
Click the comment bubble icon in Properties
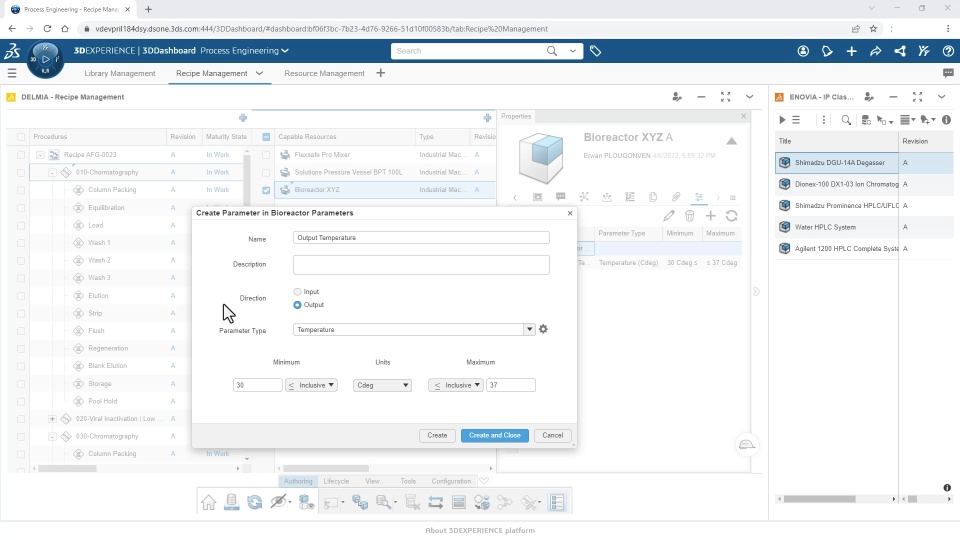(x=560, y=197)
